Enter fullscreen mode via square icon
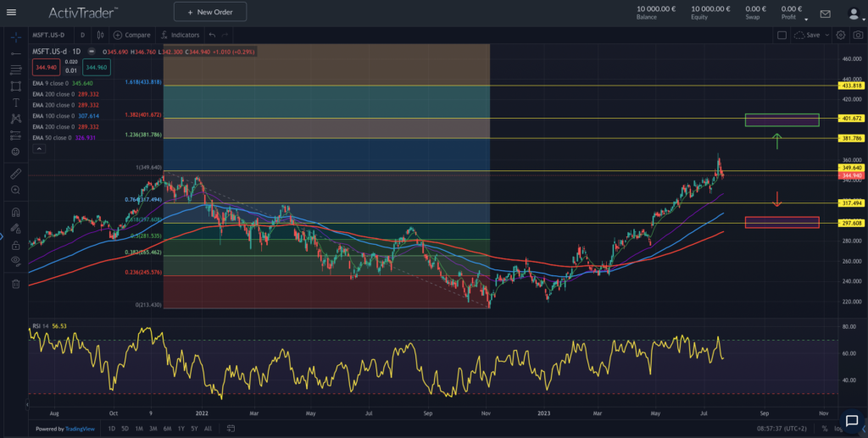The image size is (868, 438). point(782,35)
